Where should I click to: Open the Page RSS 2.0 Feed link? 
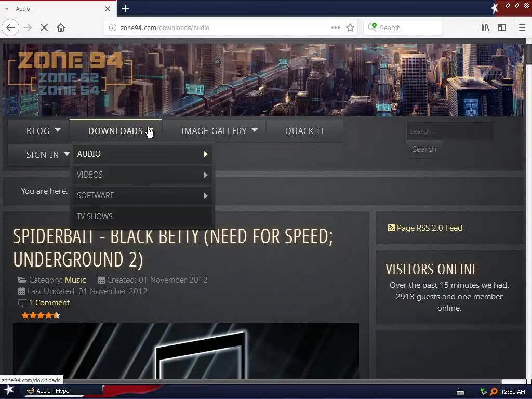pos(429,228)
